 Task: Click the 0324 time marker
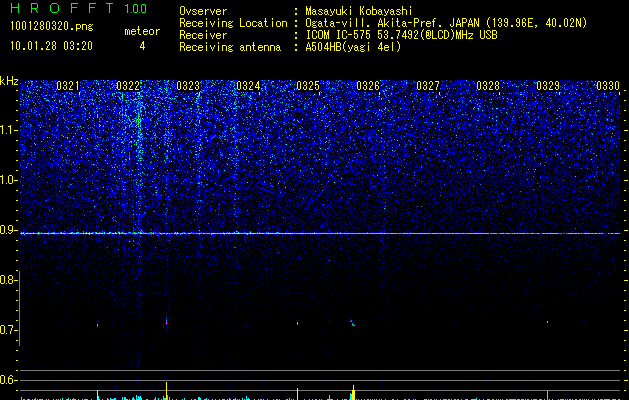(x=248, y=86)
